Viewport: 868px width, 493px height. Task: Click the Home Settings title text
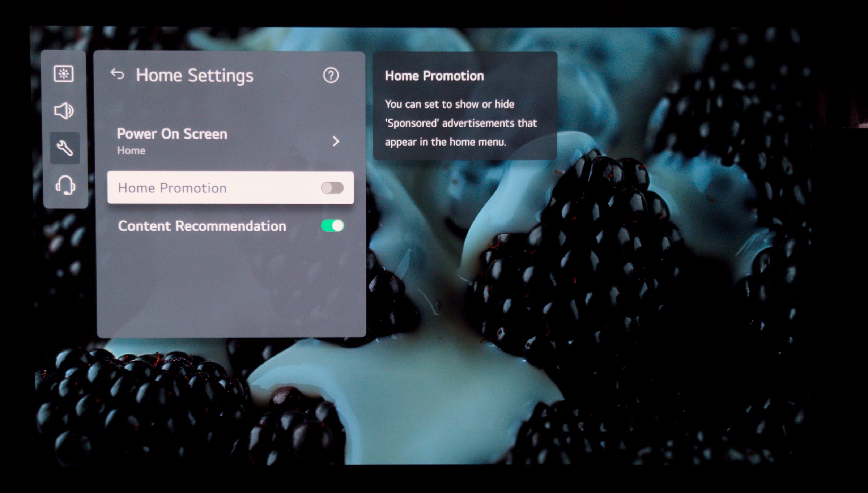(x=195, y=76)
